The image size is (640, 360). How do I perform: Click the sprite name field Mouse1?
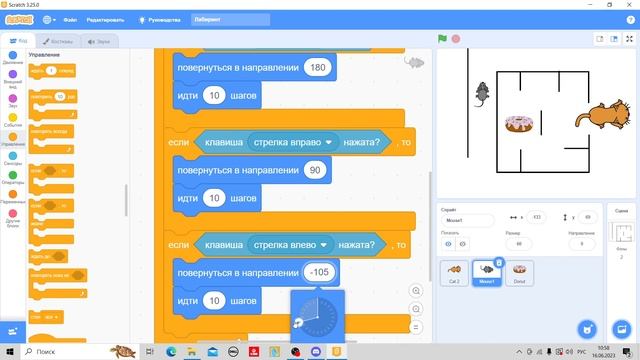(467, 220)
